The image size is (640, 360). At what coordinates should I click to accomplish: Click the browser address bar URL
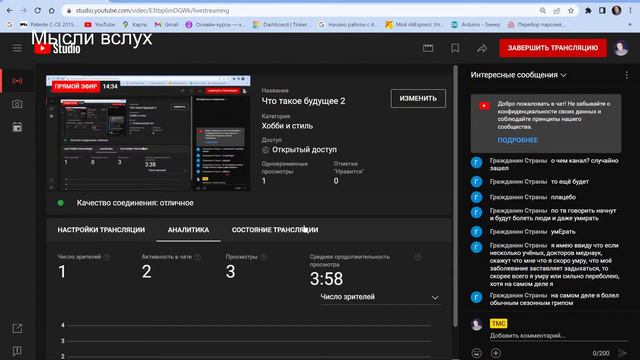click(153, 11)
